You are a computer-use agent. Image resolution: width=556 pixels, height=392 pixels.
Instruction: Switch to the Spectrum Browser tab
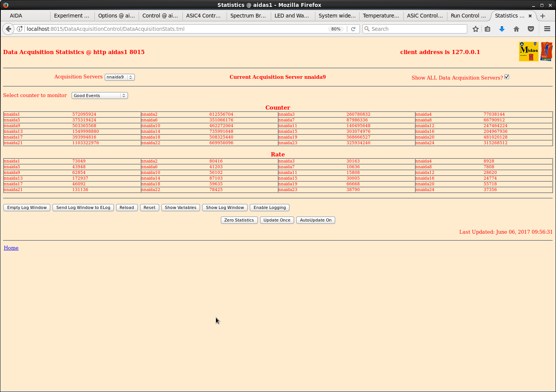click(248, 16)
